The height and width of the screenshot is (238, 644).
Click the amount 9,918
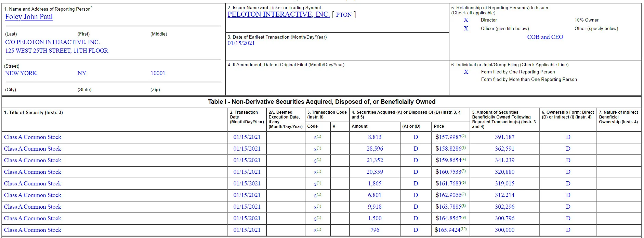[374, 207]
